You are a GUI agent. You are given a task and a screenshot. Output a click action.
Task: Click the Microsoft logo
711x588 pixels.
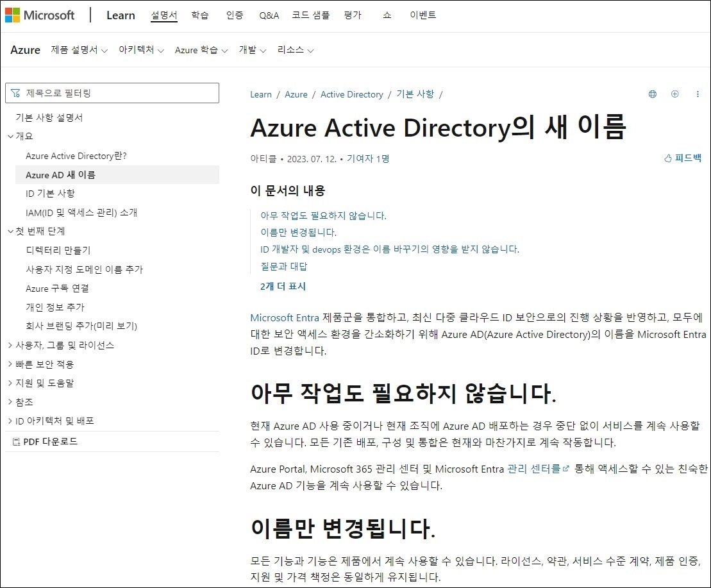[x=40, y=15]
